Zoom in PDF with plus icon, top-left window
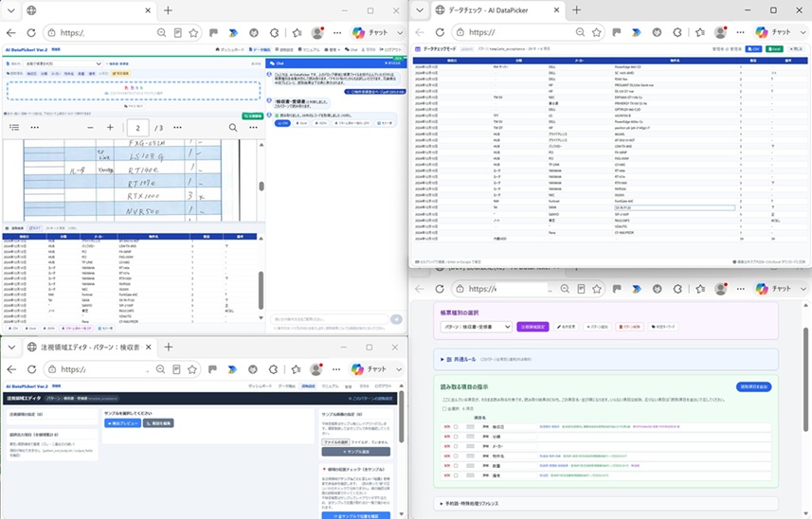Viewport: 812px width, 519px height. click(110, 127)
